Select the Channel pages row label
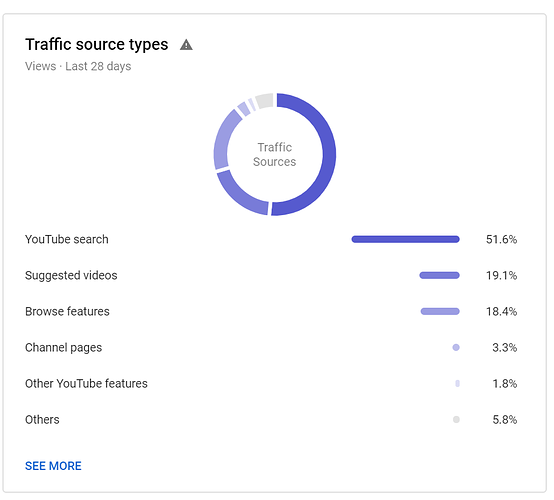Screen dimensions: 554x500 point(64,347)
